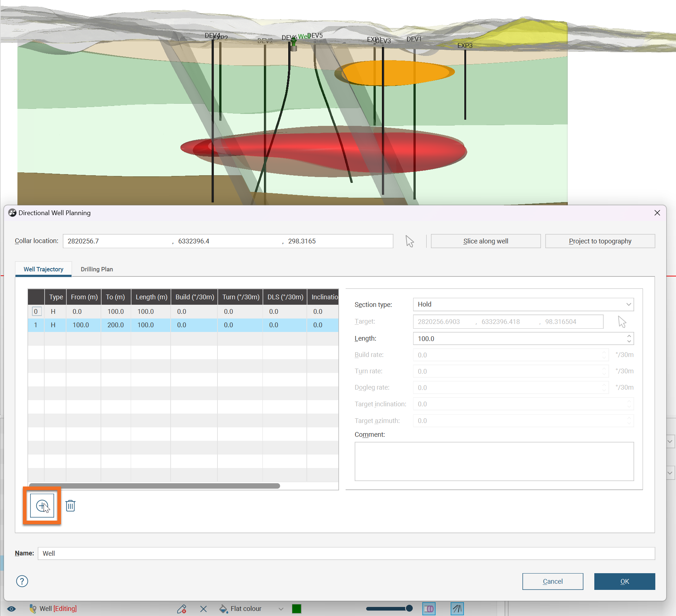The width and height of the screenshot is (676, 616).
Task: Switch to the Drilling Plan tab
Action: (x=97, y=269)
